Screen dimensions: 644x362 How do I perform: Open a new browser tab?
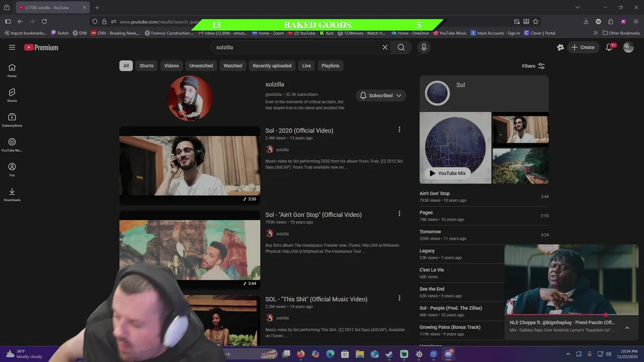[97, 8]
